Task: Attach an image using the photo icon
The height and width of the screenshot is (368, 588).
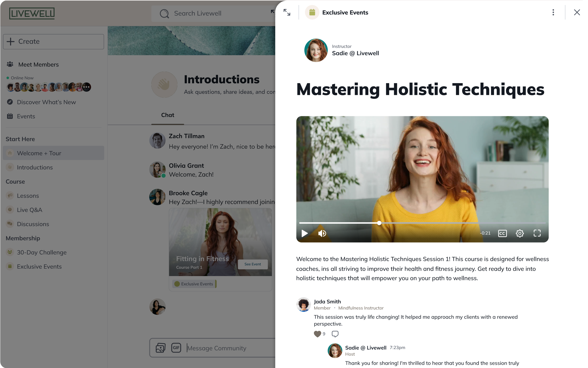Action: tap(160, 348)
